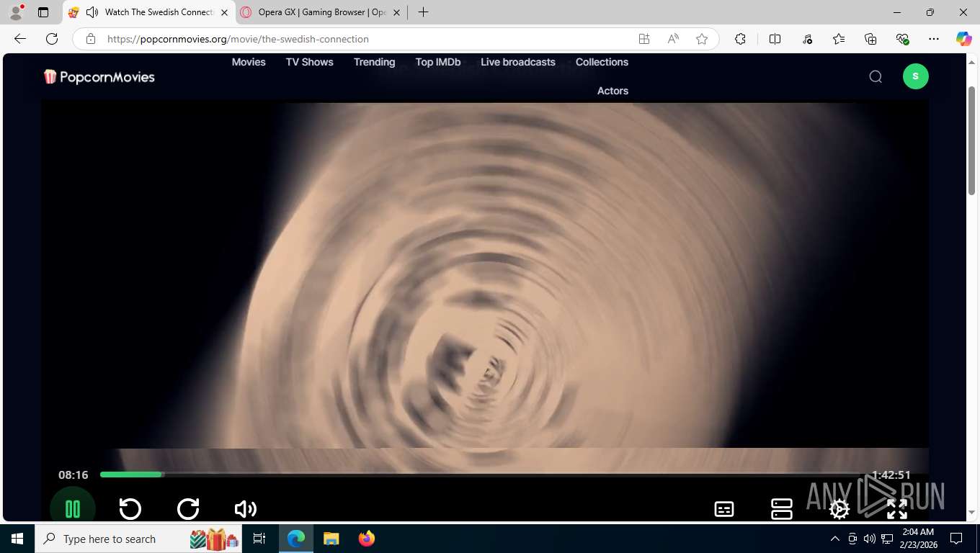Click the taskbar search box
The width and height of the screenshot is (980, 553).
(x=139, y=539)
